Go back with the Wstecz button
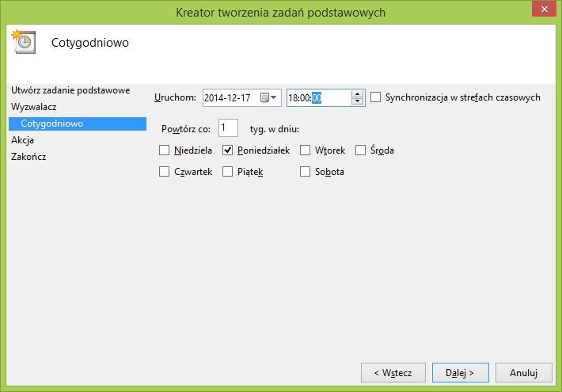The image size is (562, 392). pyautogui.click(x=393, y=373)
